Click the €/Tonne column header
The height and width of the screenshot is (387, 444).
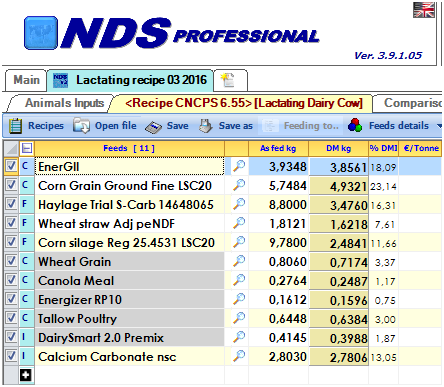click(x=421, y=148)
